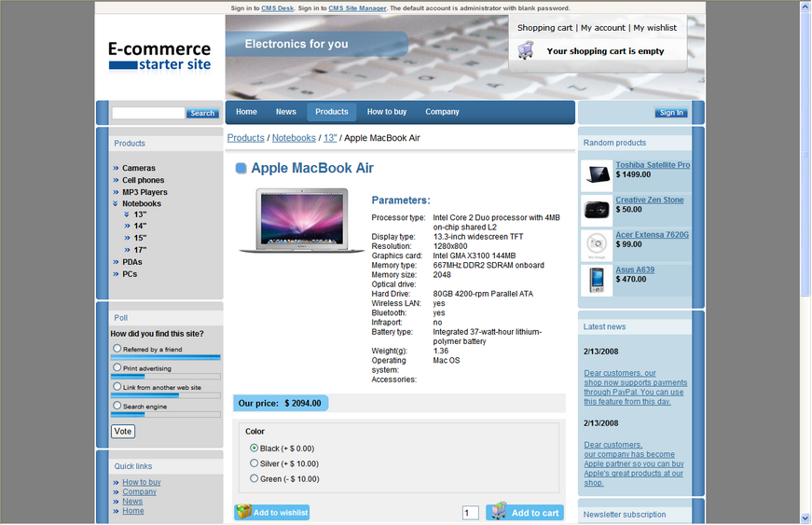Open the PayPal payments news link
Image resolution: width=812 pixels, height=525 pixels.
tap(636, 387)
